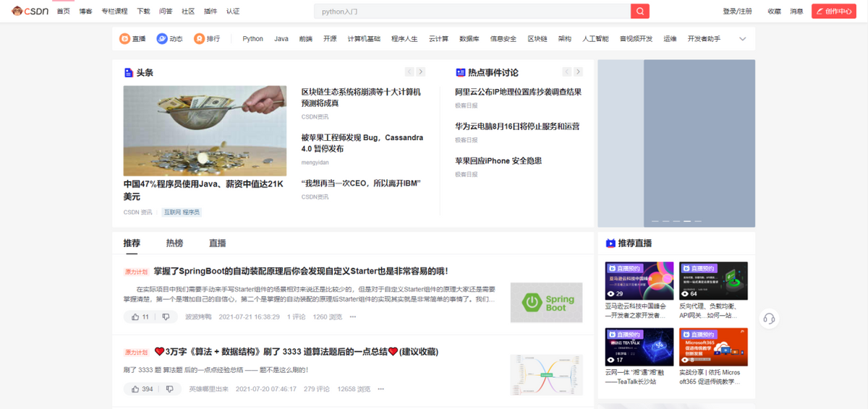
Task: Open headline 中国47%程序员使用Java
Action: [203, 190]
